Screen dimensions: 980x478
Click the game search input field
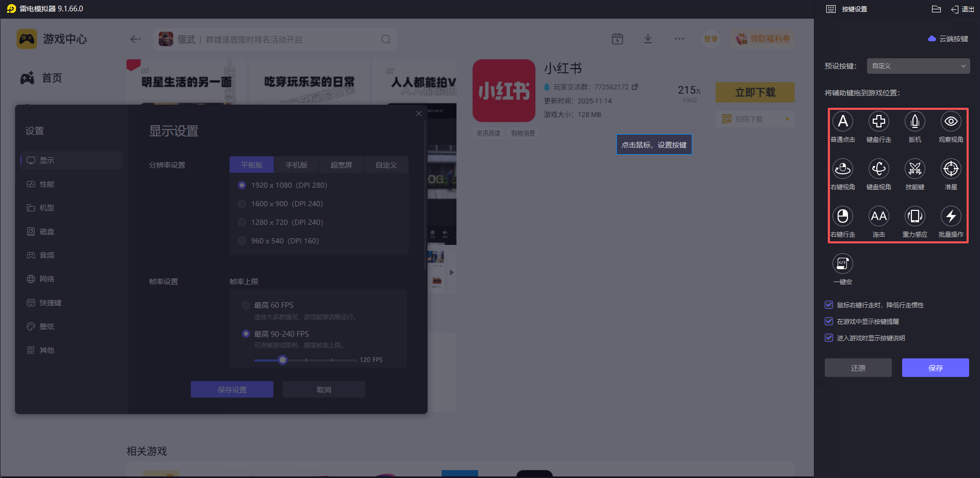tap(275, 39)
